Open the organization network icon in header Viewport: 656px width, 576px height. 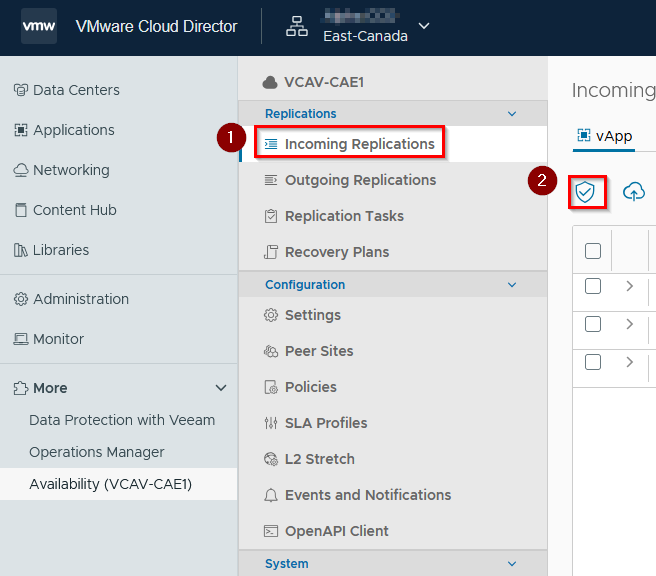pos(297,26)
